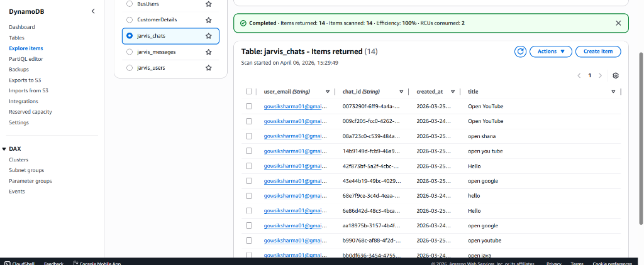Screen dimensions: 644x265
Task: Dismiss the Completed scan banner
Action: (x=618, y=23)
